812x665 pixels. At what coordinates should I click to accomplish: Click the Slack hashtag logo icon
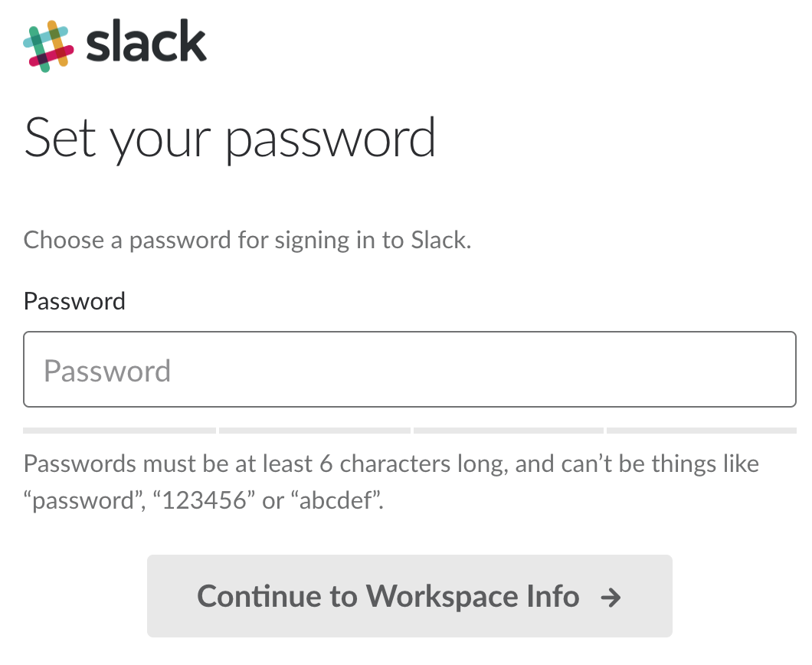[48, 46]
